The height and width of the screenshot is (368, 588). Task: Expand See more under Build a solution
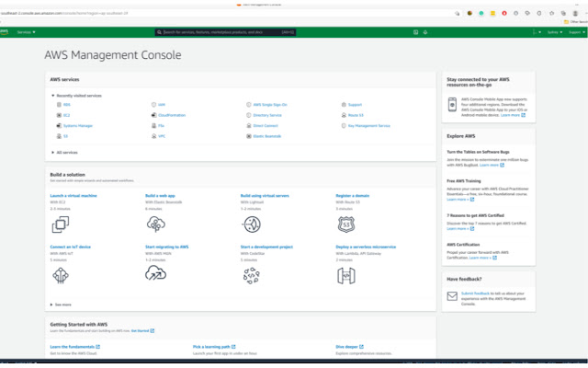point(61,305)
